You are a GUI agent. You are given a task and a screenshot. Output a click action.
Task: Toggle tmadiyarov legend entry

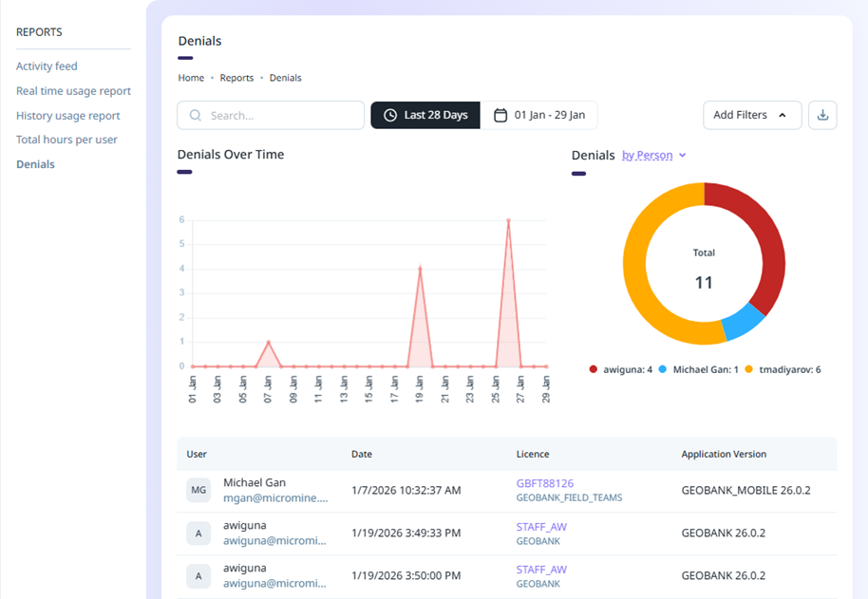(x=783, y=368)
